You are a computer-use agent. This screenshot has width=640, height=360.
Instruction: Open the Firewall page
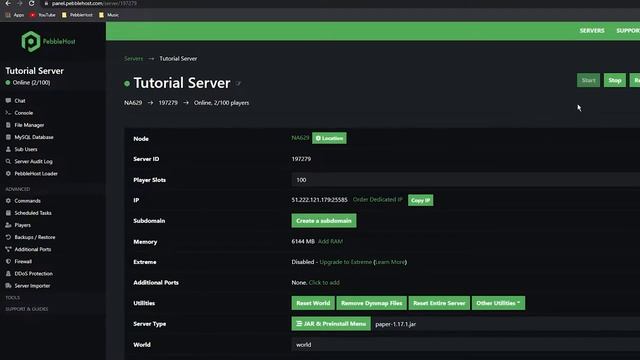(x=23, y=262)
